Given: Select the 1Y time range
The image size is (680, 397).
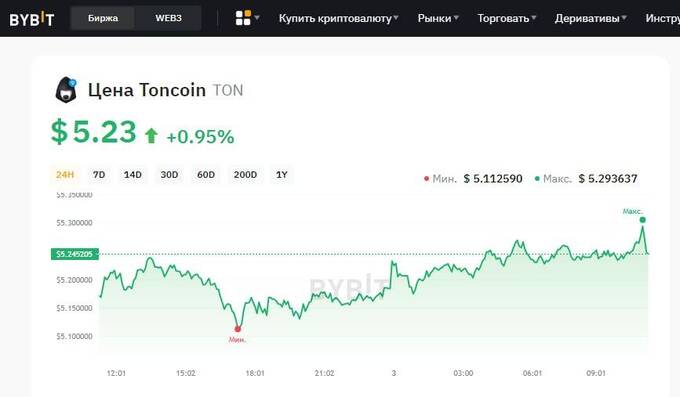Looking at the screenshot, I should [282, 175].
